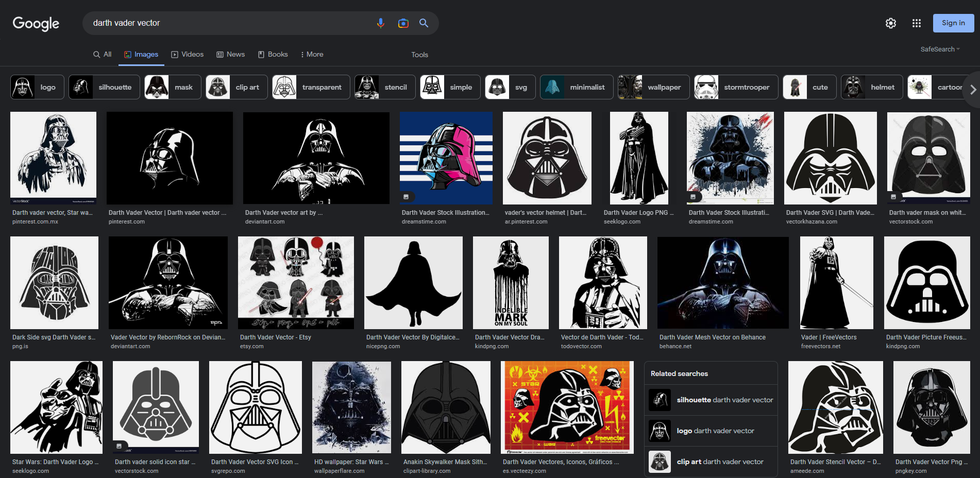Viewport: 980px width, 478px height.
Task: Select the 'logo' filter chip
Action: click(37, 87)
